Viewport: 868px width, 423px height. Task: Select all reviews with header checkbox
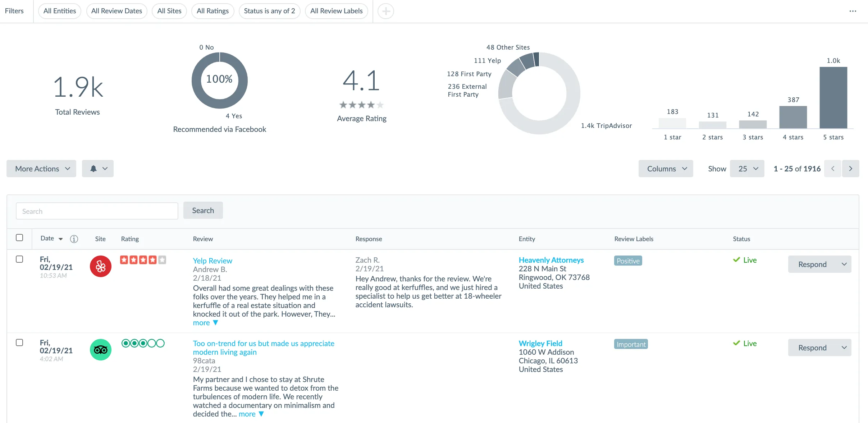click(x=19, y=238)
